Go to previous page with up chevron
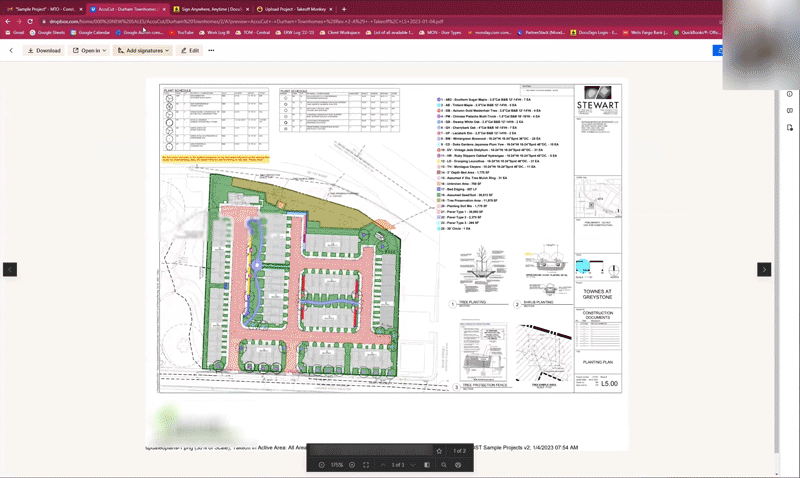800x478 pixels. (x=383, y=465)
